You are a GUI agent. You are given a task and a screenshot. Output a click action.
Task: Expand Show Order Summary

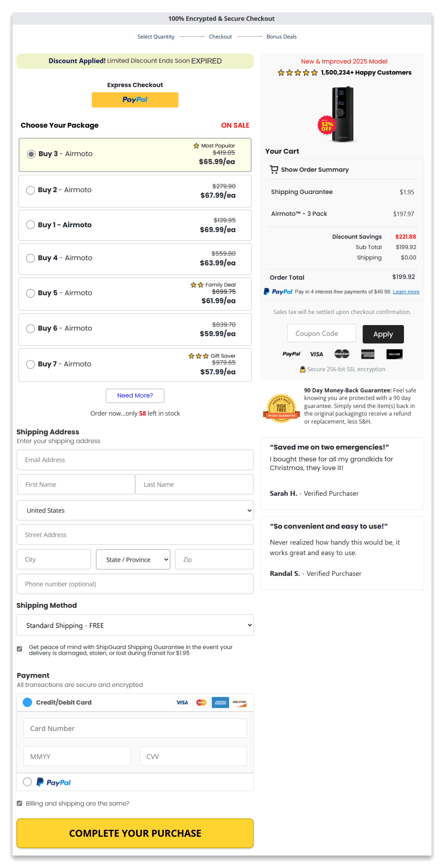(x=315, y=170)
